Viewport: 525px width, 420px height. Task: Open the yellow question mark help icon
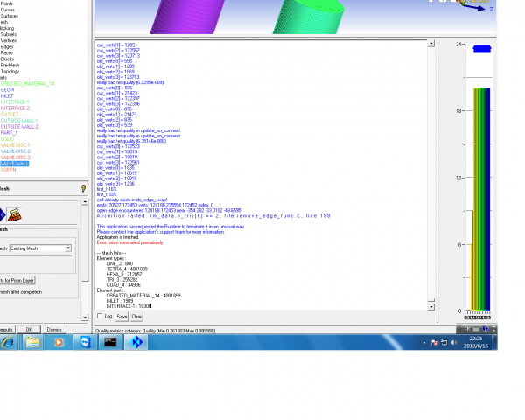coord(83,189)
